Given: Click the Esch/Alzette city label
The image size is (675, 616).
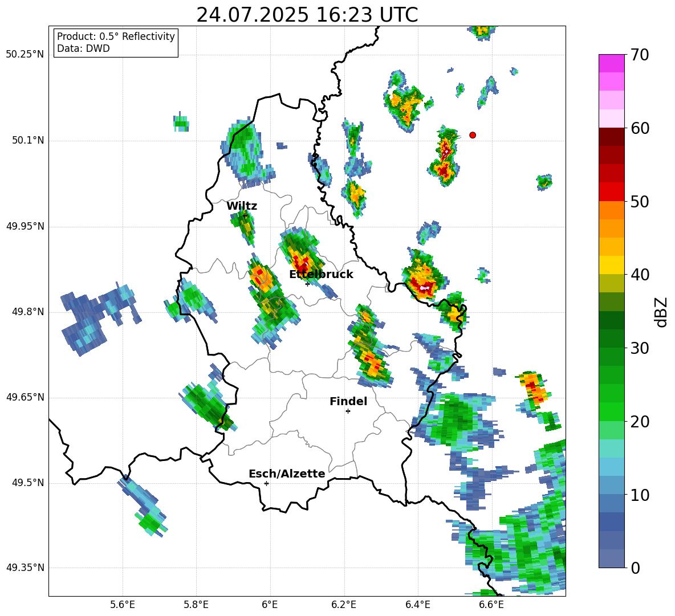Looking at the screenshot, I should click(x=287, y=474).
